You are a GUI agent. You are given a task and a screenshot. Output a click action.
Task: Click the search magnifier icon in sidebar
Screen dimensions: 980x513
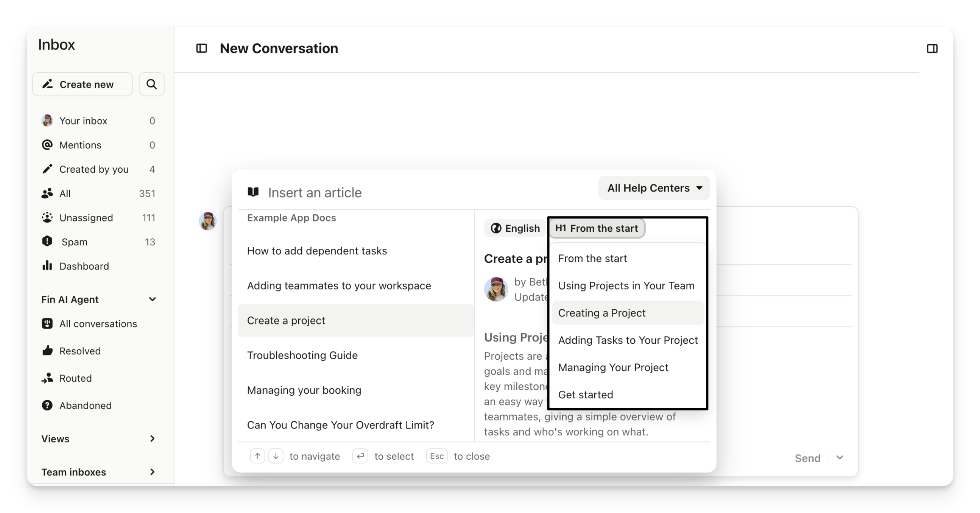pyautogui.click(x=151, y=84)
